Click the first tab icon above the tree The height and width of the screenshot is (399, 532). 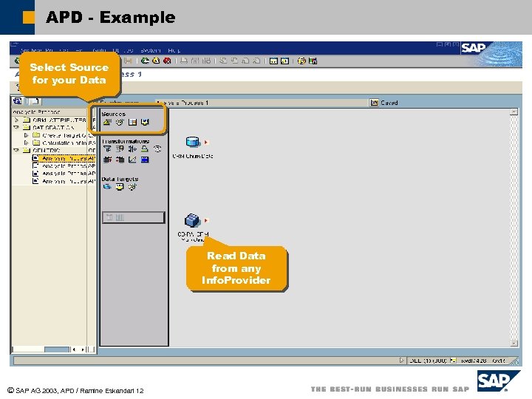[x=18, y=100]
